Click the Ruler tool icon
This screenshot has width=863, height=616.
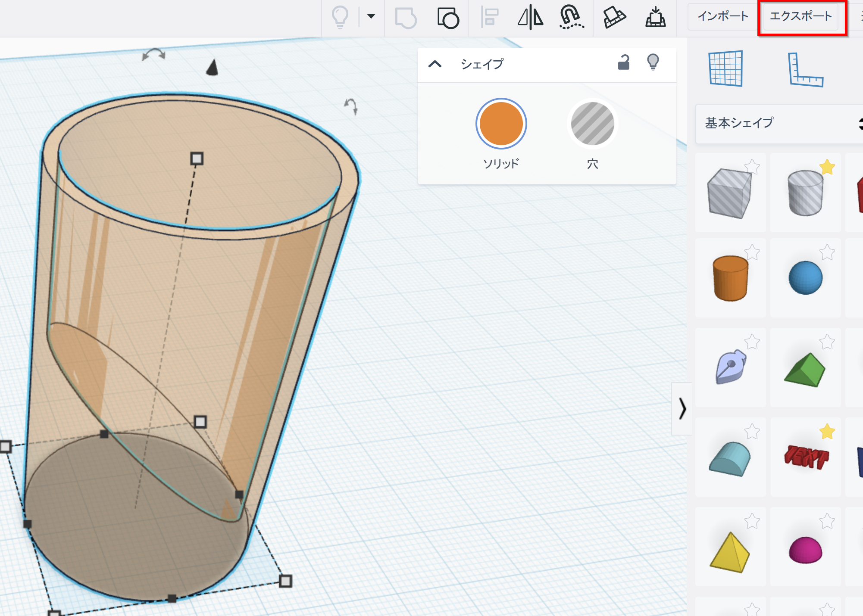point(805,70)
